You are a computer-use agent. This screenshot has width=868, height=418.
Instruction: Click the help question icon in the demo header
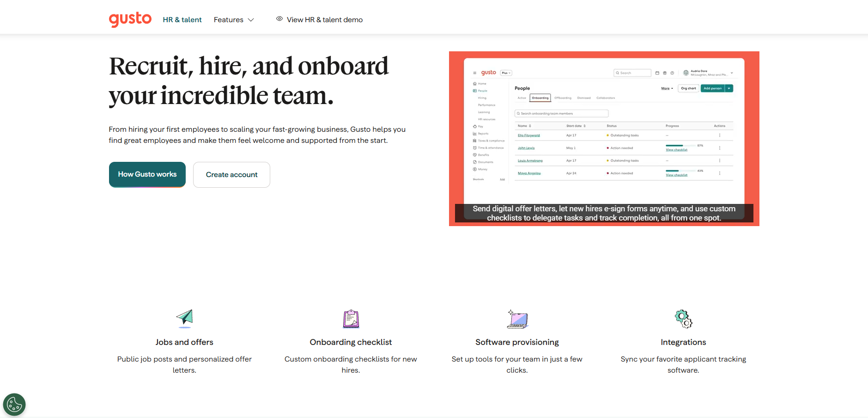click(672, 73)
